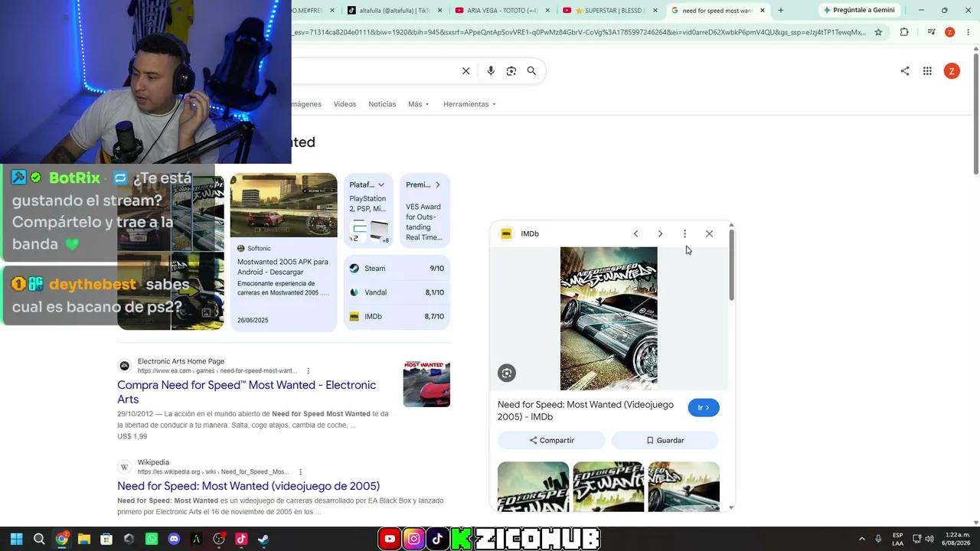Open the Microsoft Store taskbar icon
Image resolution: width=980 pixels, height=551 pixels.
point(106,539)
